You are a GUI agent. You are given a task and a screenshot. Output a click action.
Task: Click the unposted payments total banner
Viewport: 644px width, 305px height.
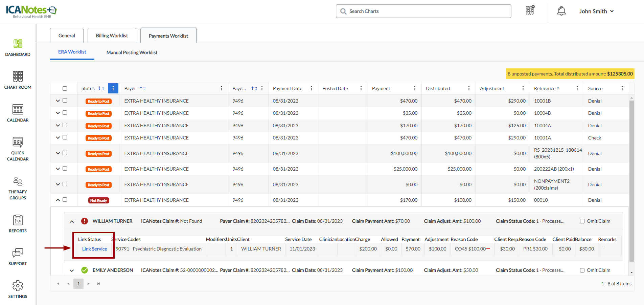570,74
